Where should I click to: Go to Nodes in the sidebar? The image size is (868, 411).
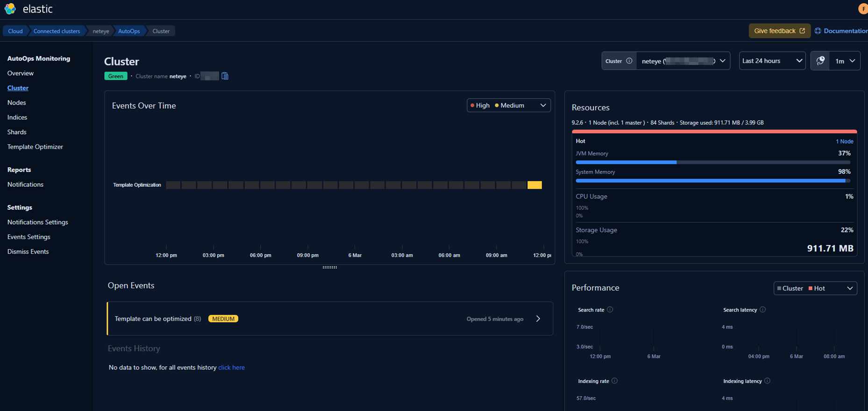click(17, 103)
